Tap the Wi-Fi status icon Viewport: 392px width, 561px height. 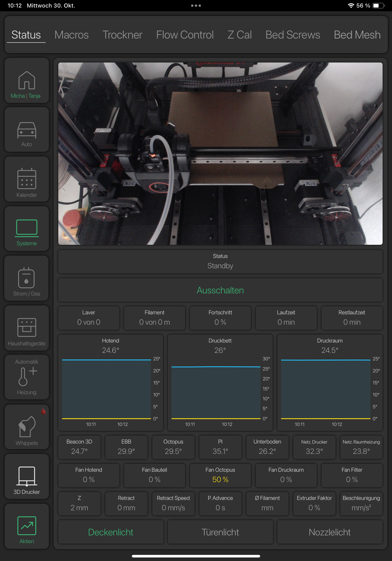click(x=351, y=6)
